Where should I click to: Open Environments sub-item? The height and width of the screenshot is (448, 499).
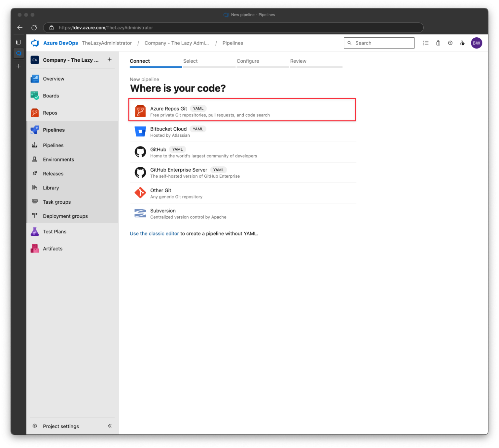click(x=72, y=160)
